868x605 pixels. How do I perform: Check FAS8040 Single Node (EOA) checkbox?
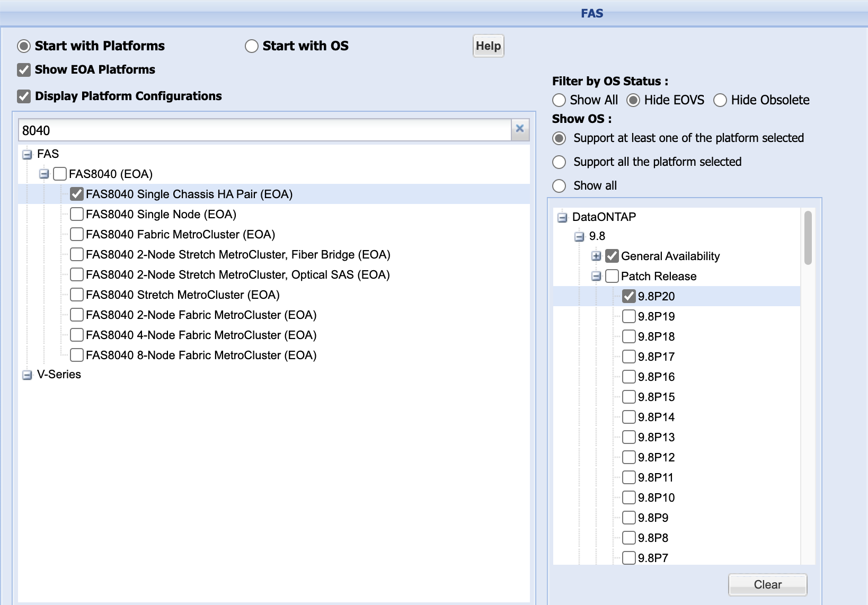[77, 214]
